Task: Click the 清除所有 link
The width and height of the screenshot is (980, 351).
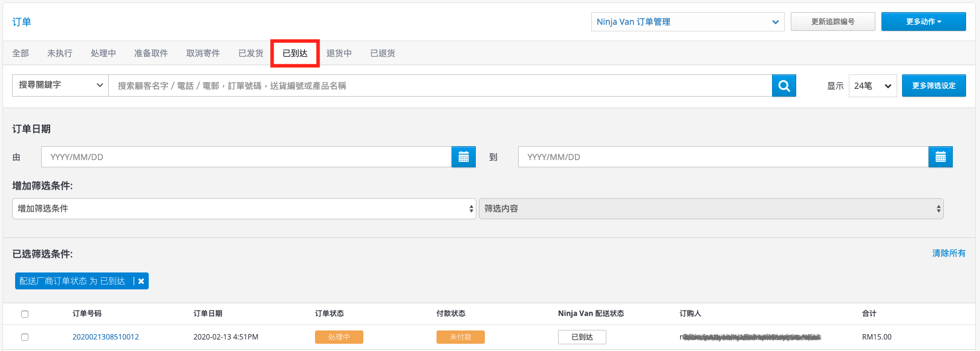Action: pos(949,253)
